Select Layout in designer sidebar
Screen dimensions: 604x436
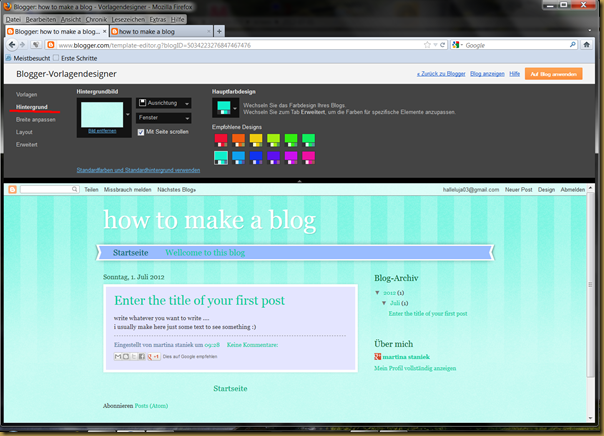[24, 132]
